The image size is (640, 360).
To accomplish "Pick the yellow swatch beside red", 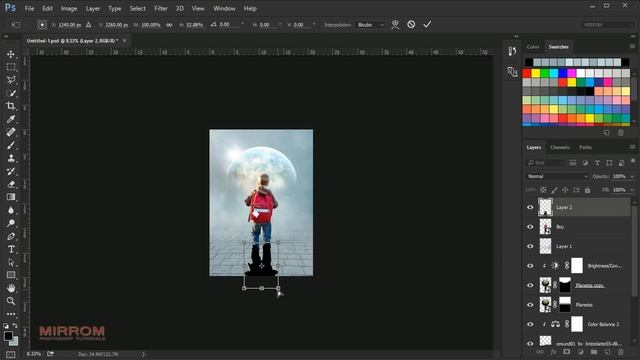I will (x=536, y=73).
